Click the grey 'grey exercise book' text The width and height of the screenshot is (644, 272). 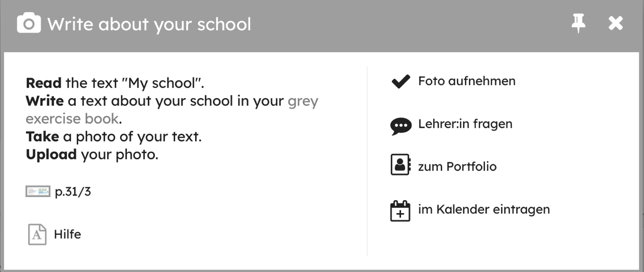[x=72, y=119]
